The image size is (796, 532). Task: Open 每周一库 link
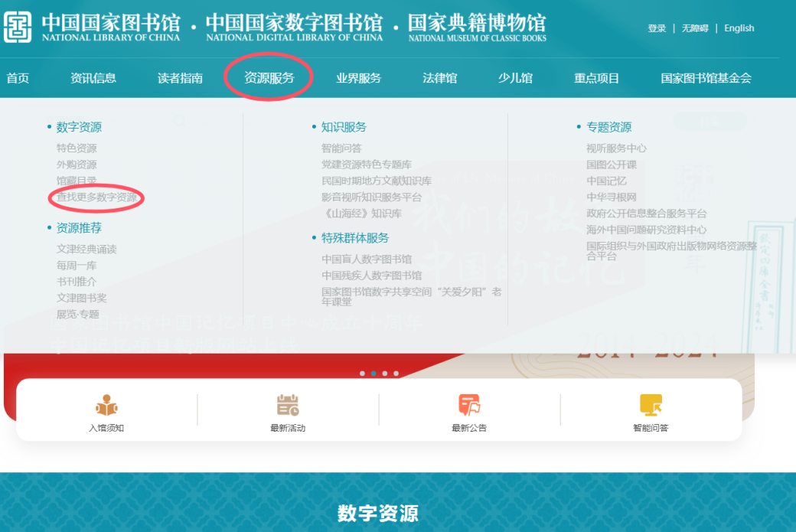(x=77, y=266)
